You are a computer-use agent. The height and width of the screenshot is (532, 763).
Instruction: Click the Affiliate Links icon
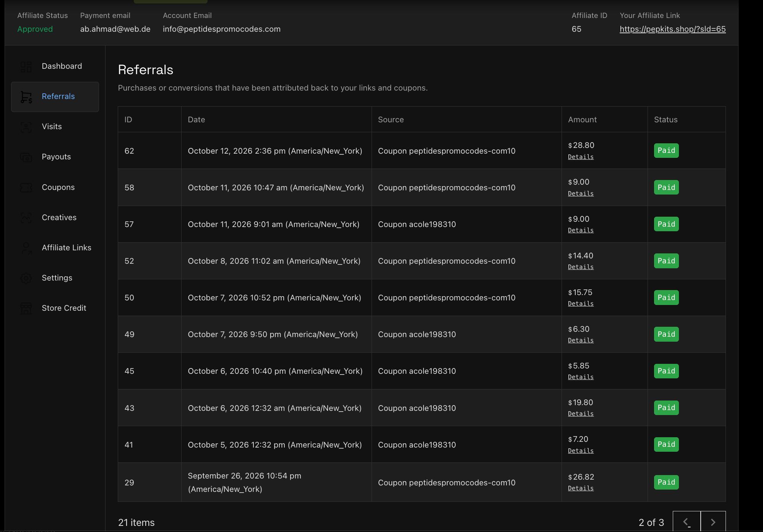point(26,248)
